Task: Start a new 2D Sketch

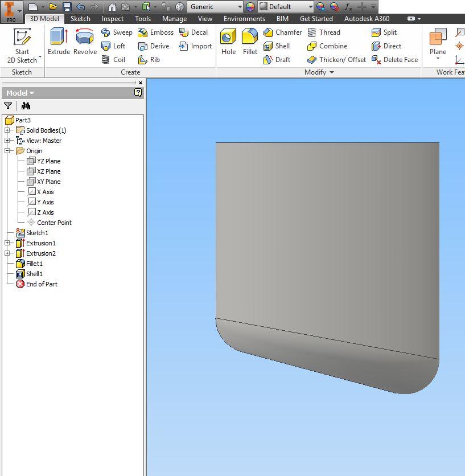Action: (22, 45)
